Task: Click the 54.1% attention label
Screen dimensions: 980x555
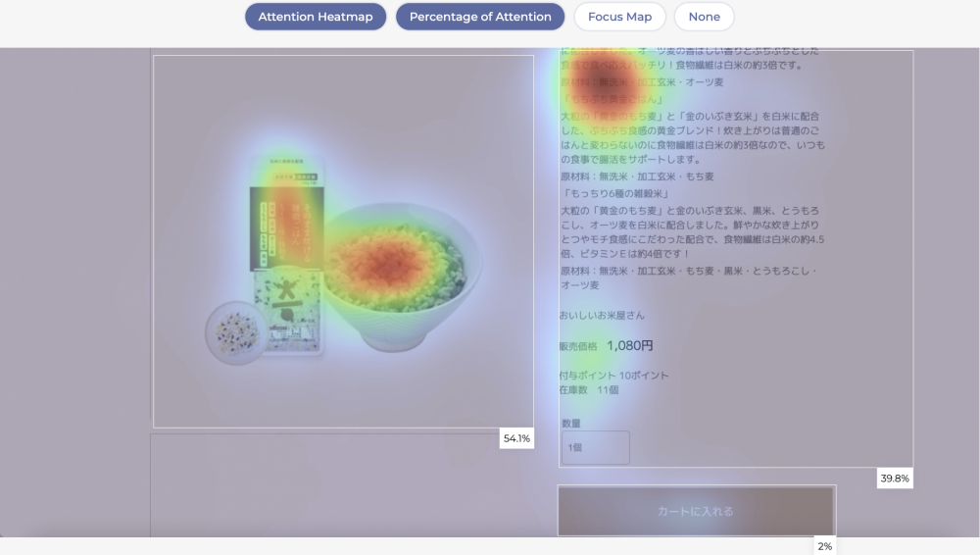Action: pyautogui.click(x=516, y=438)
